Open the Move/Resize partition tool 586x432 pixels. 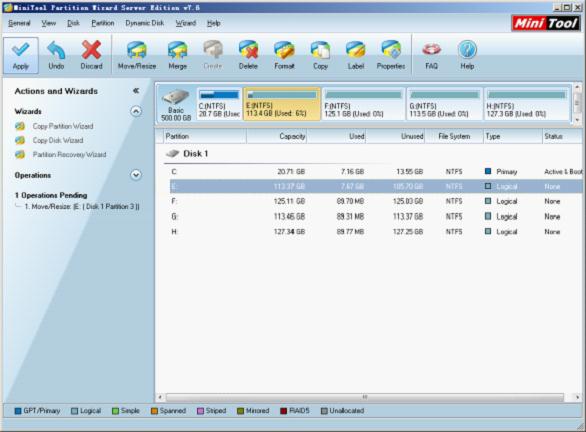tap(137, 55)
